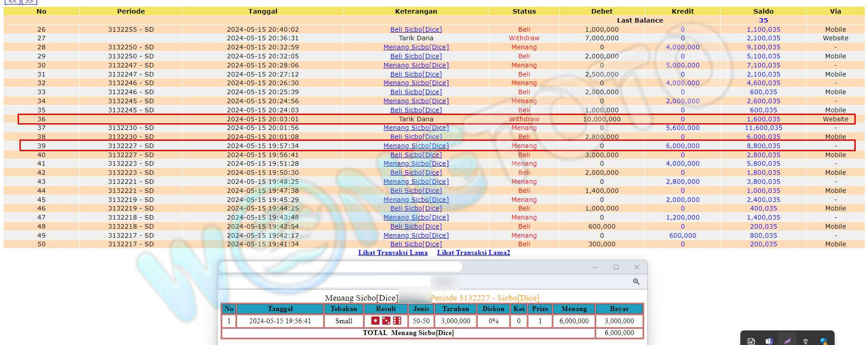868x345 pixels.
Task: Open Beli Sicbo[Dice] link for period 3132255
Action: click(416, 29)
